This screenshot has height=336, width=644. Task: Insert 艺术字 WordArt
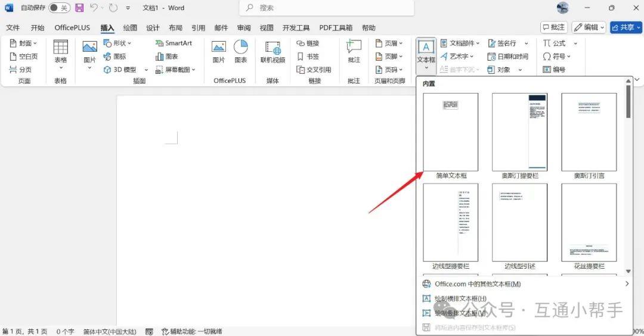457,56
